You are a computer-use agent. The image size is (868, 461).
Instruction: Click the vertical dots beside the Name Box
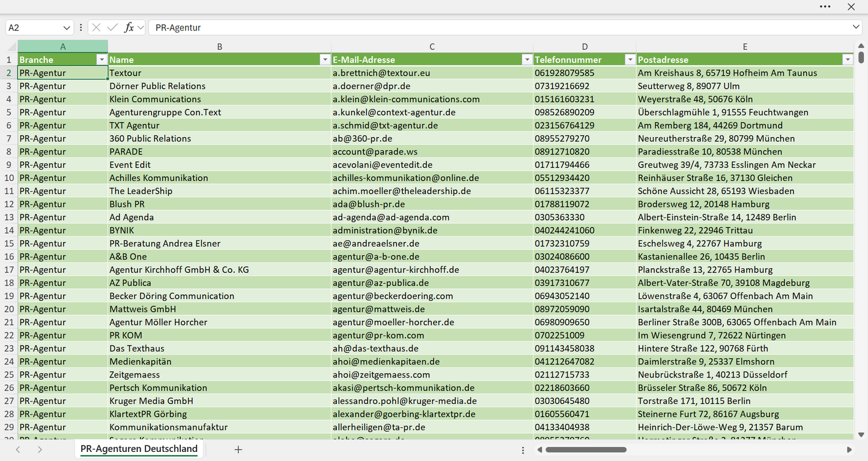point(81,28)
